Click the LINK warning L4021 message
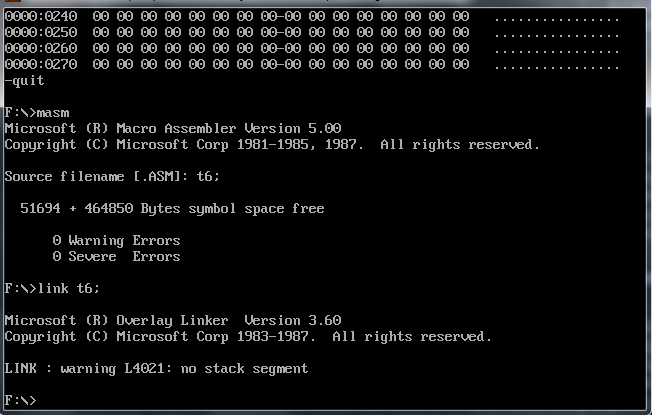Screen dimensions: 652x415 click(156, 369)
